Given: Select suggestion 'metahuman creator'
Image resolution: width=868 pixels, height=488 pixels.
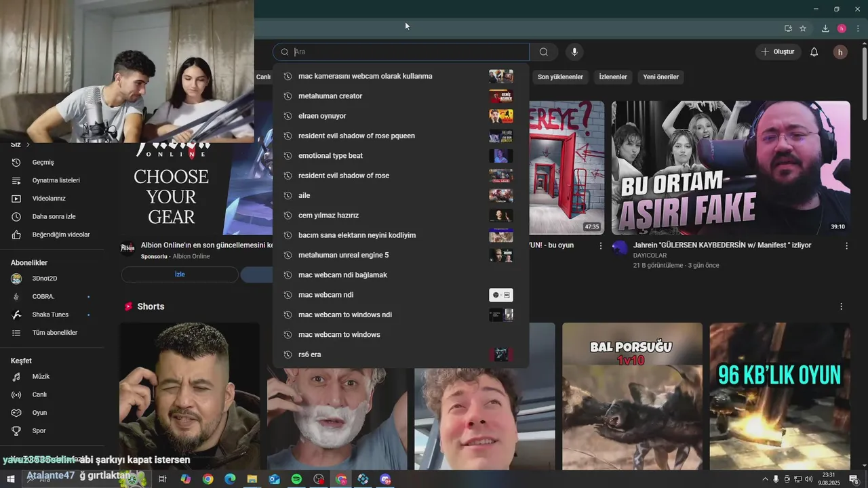Looking at the screenshot, I should point(401,96).
